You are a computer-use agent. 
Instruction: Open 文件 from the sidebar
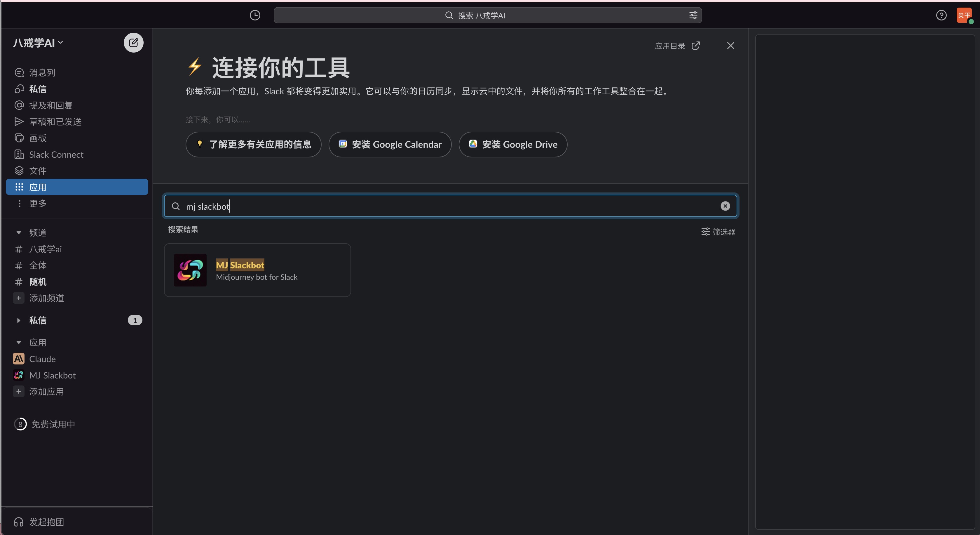click(38, 171)
